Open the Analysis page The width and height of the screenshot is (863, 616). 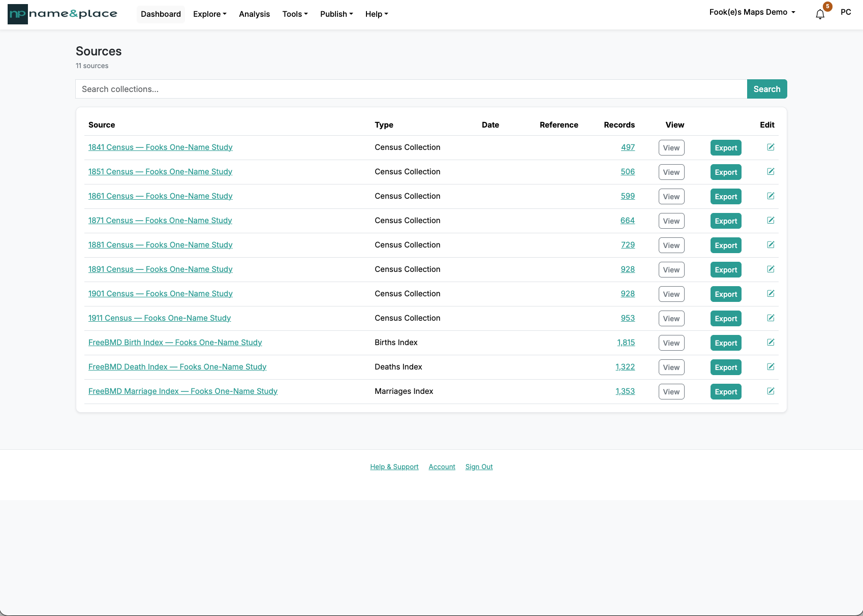[x=255, y=14]
